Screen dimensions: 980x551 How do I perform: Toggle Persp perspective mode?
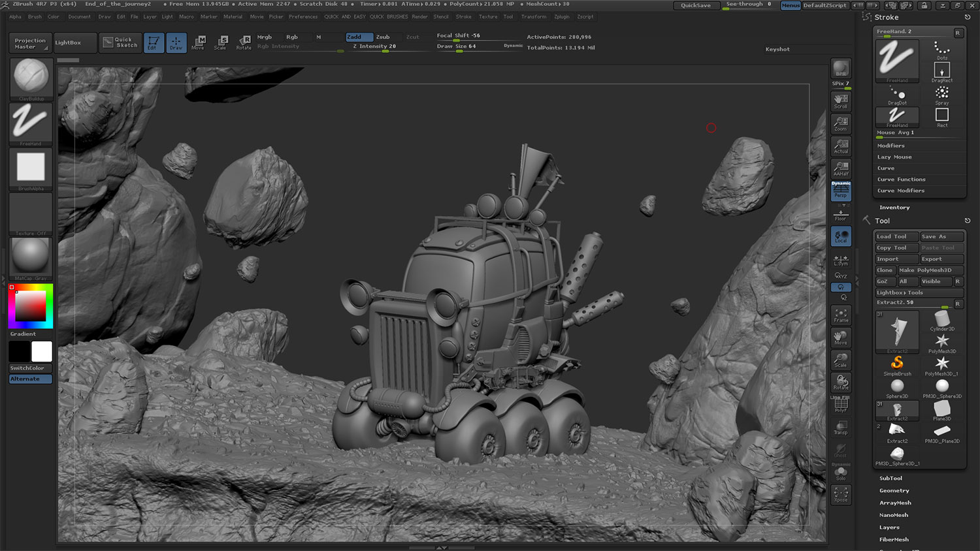point(841,191)
